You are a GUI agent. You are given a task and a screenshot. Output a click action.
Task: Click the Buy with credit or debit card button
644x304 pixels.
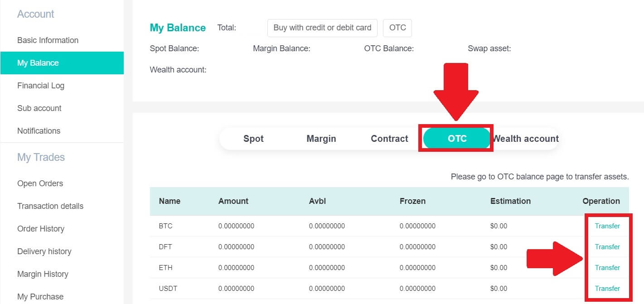pos(322,28)
